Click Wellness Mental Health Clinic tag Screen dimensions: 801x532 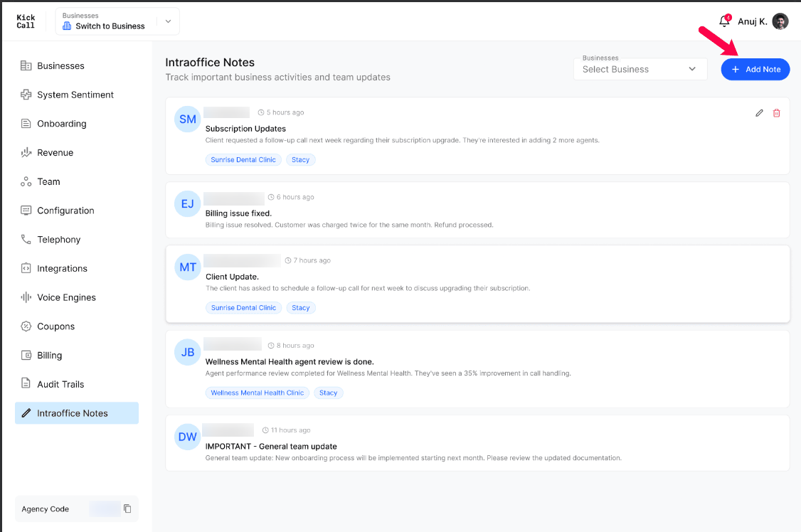click(x=258, y=393)
